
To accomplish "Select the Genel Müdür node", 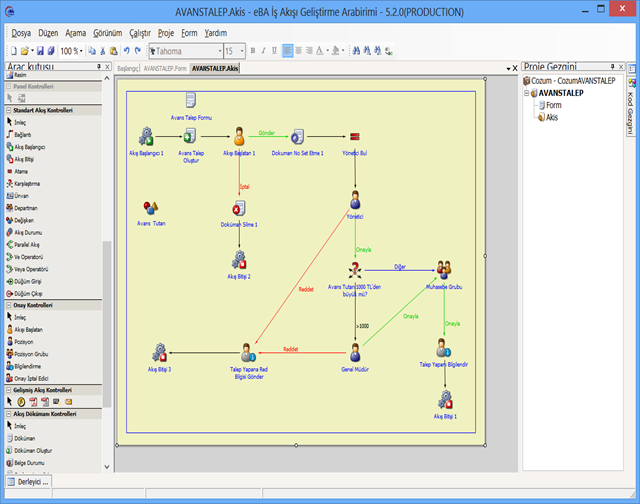I will pos(355,353).
